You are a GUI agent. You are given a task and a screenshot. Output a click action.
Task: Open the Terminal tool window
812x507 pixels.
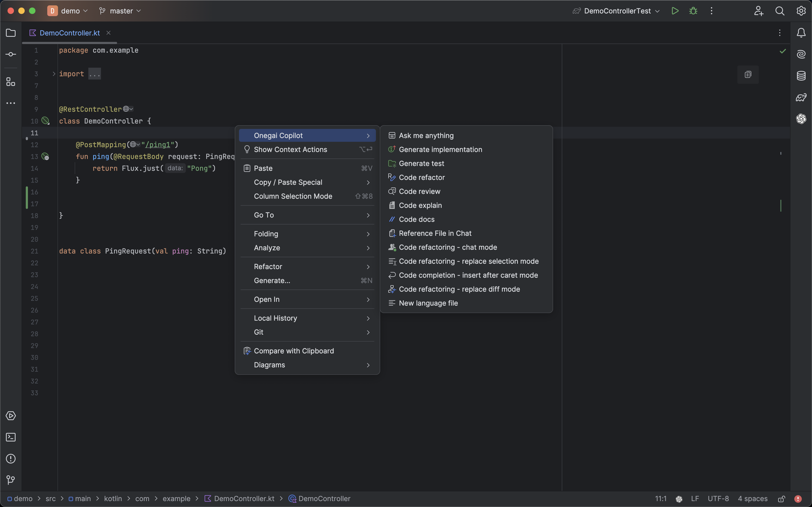coord(11,437)
